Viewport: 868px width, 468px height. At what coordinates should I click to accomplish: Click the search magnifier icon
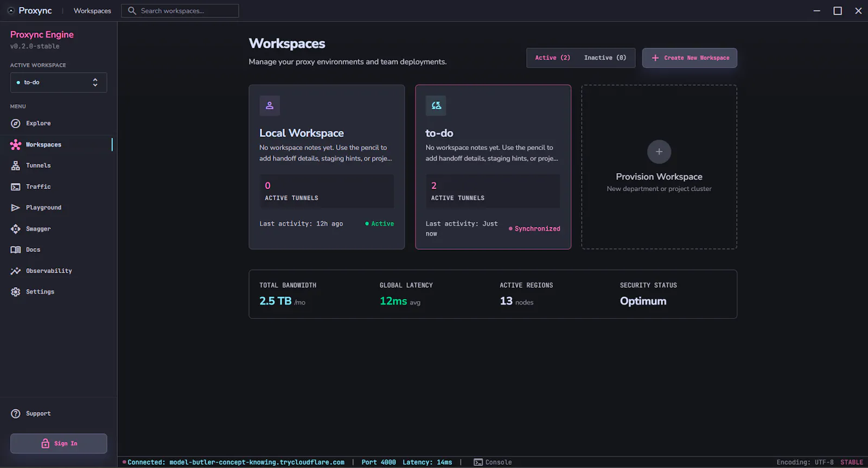(x=132, y=11)
